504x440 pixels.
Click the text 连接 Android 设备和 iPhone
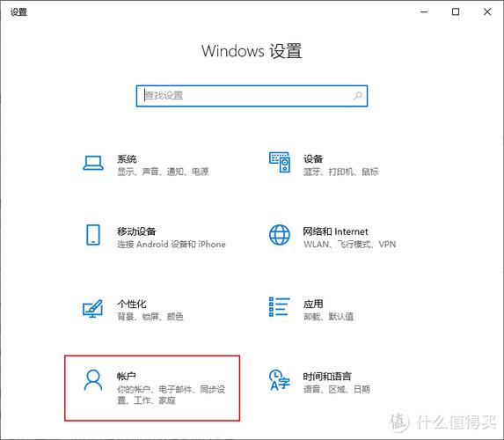click(x=171, y=245)
